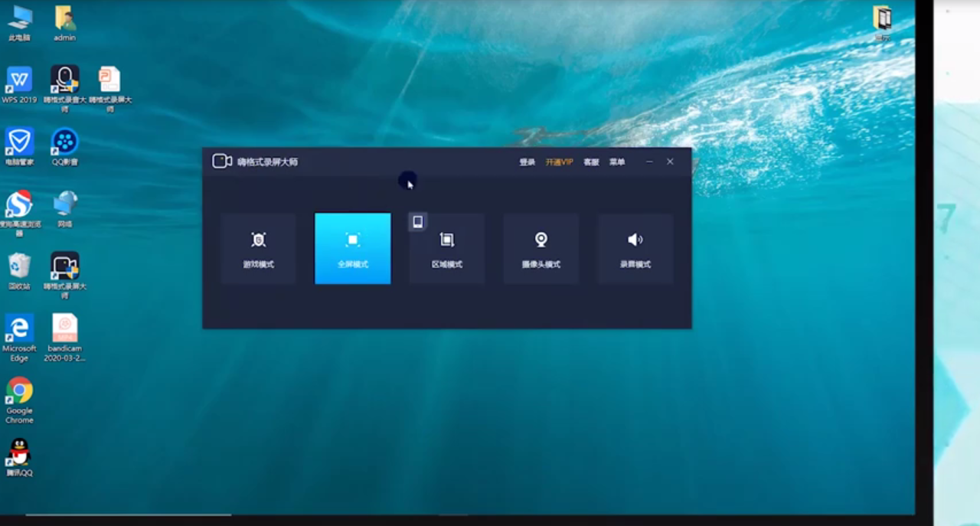Select the orange document file icon

coord(110,88)
